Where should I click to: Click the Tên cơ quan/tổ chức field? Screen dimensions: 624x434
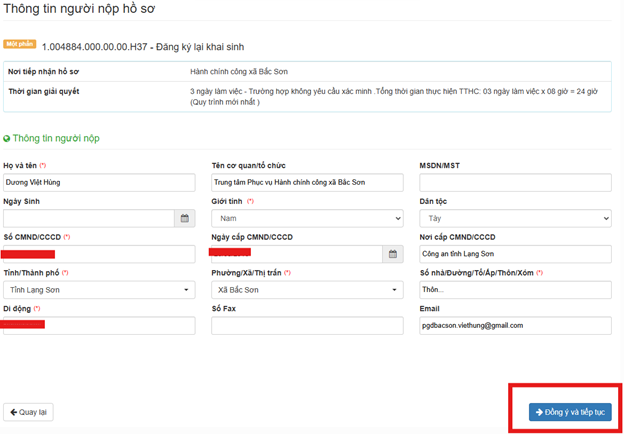coord(307,183)
